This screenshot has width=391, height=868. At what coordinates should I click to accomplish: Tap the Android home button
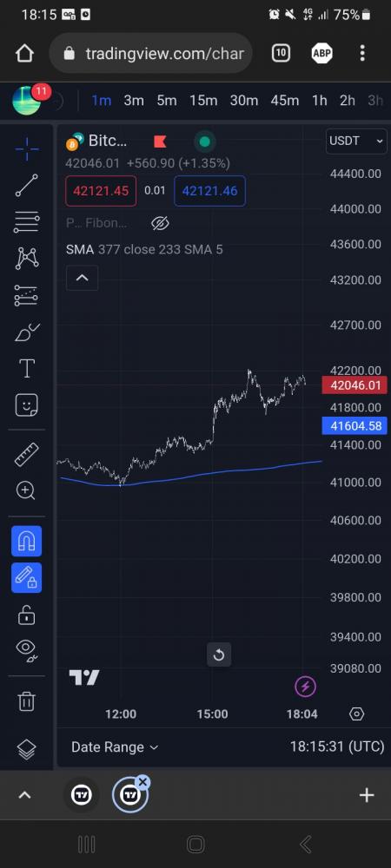(195, 845)
